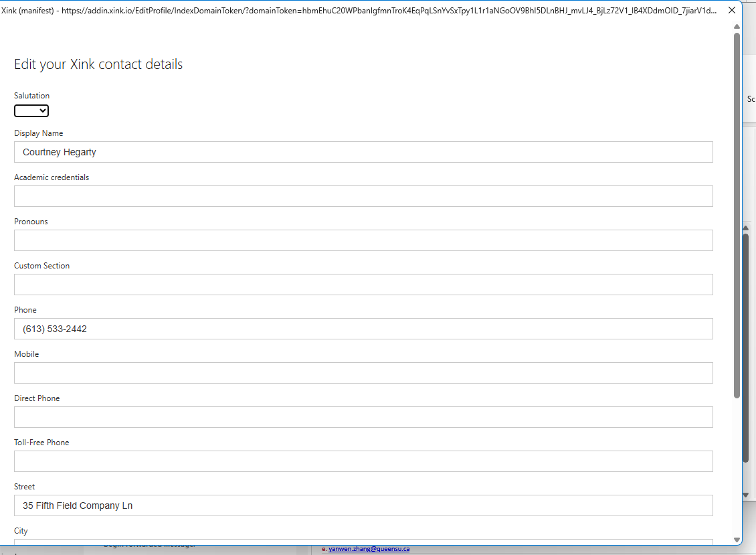756x555 pixels.
Task: Focus the Academic credentials text box
Action: tap(363, 196)
